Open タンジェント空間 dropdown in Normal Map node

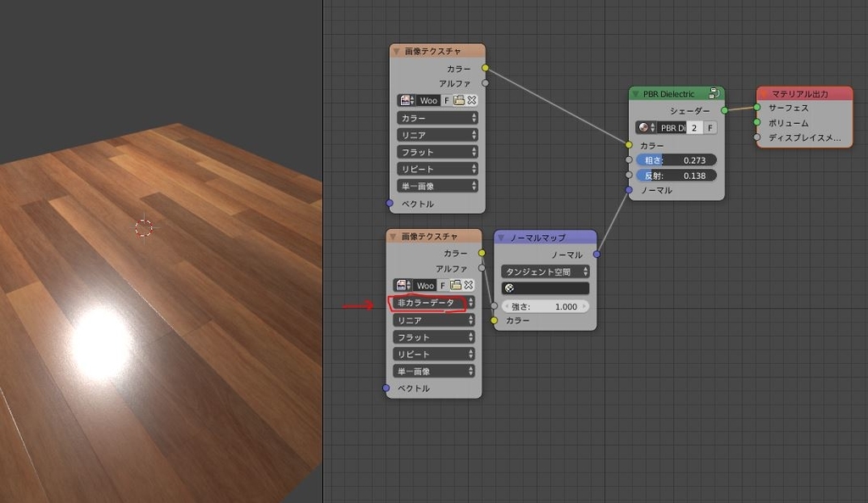tap(545, 271)
